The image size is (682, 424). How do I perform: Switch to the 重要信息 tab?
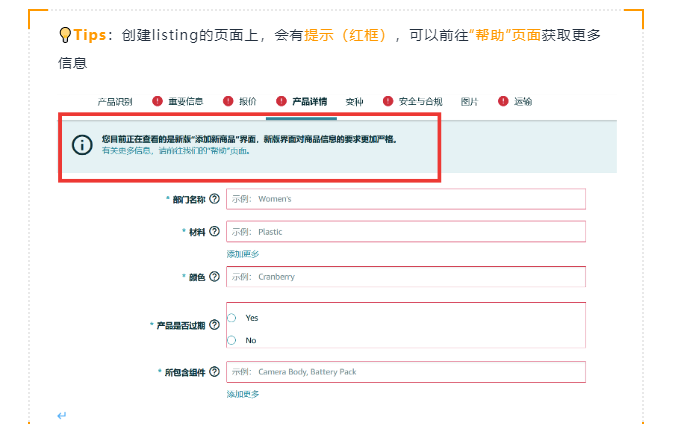coord(185,102)
